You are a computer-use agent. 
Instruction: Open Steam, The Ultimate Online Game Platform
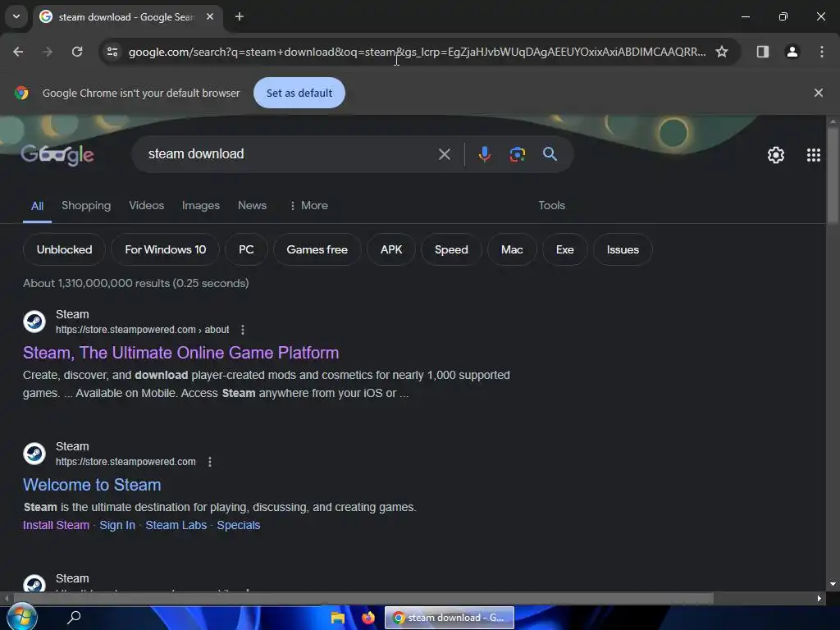(180, 353)
